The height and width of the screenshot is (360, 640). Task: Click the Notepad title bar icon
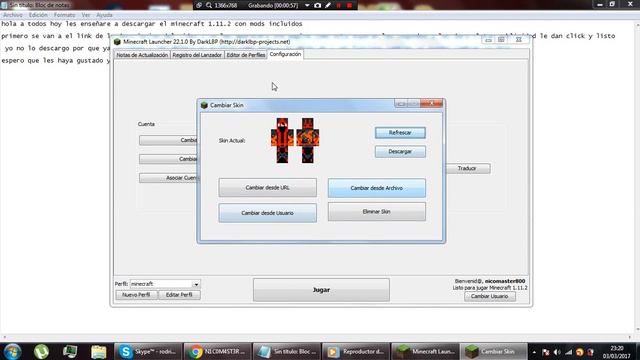4,5
